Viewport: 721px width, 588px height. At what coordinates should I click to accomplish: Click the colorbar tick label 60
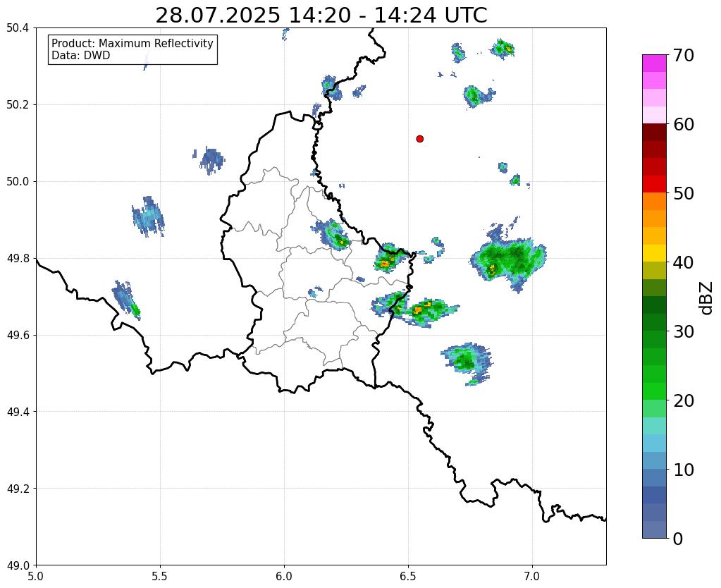coord(684,124)
